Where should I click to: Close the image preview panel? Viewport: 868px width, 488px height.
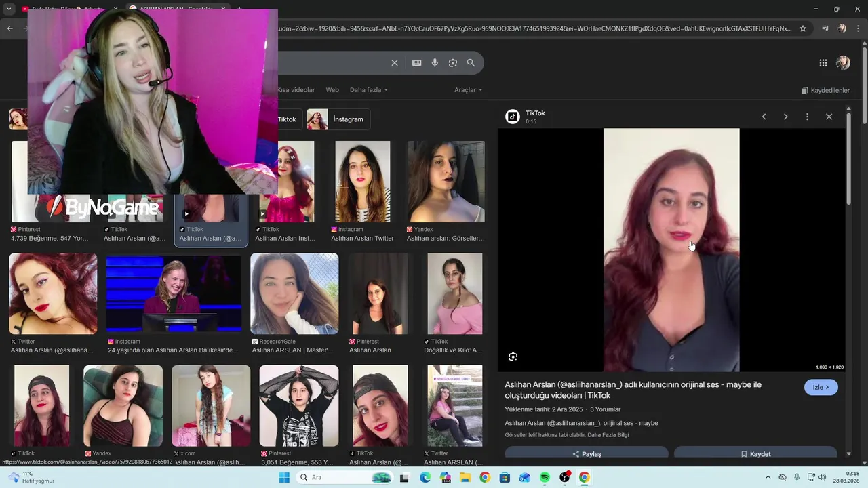(x=829, y=117)
